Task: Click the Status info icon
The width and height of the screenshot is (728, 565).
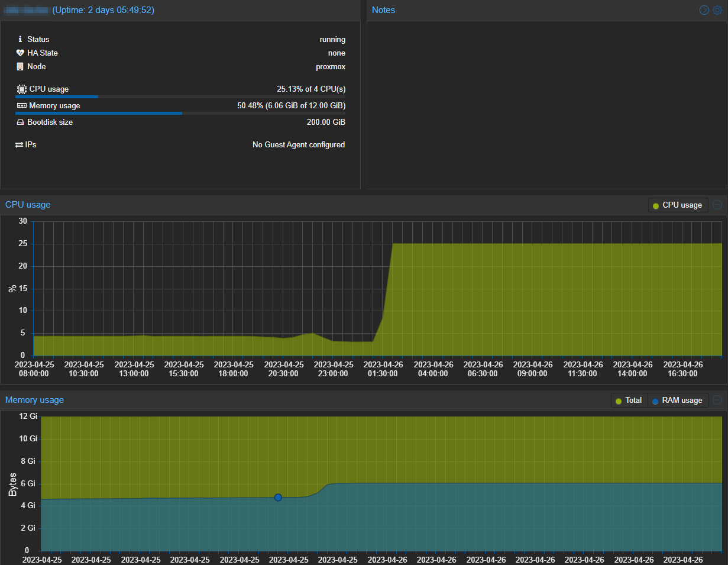Action: 20,39
